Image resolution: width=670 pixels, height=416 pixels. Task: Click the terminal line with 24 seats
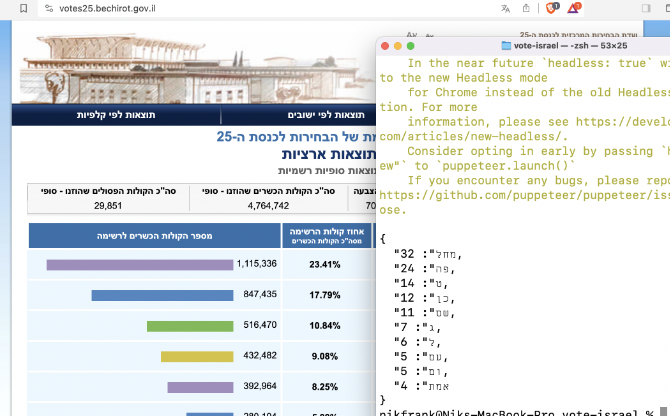pyautogui.click(x=424, y=269)
